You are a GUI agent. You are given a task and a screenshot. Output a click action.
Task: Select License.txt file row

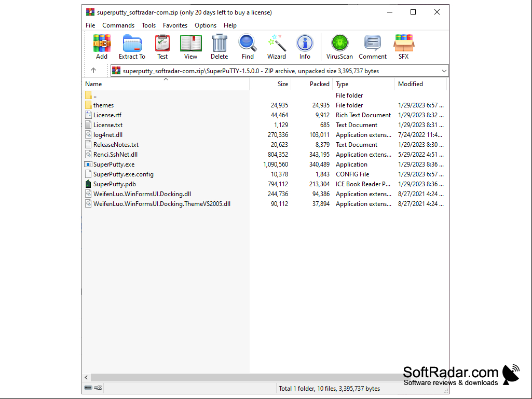(x=265, y=125)
